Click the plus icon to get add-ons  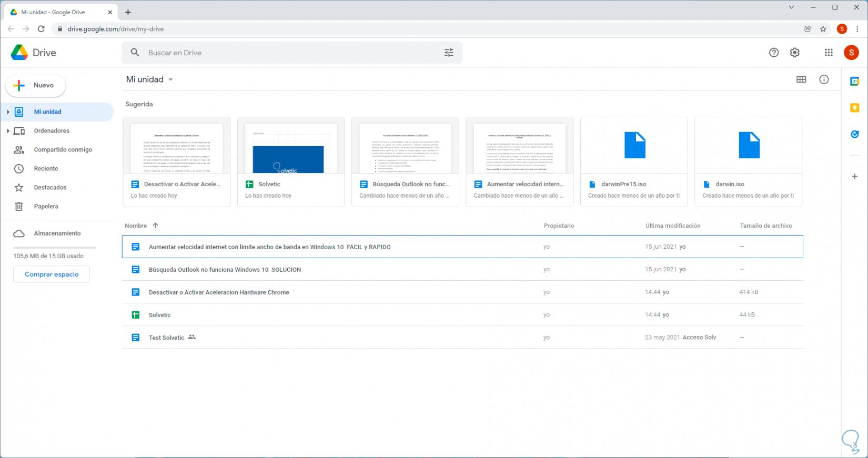855,177
